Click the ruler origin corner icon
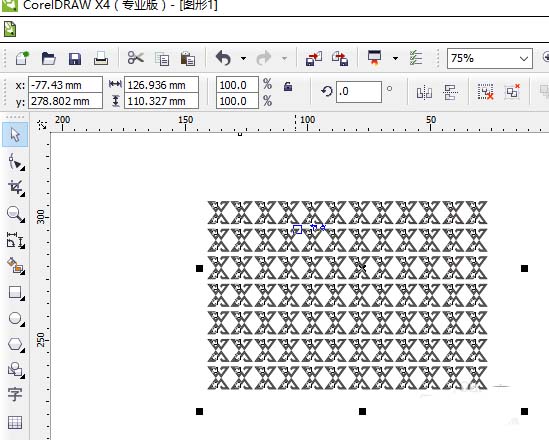The height and width of the screenshot is (440, 549). click(x=42, y=124)
